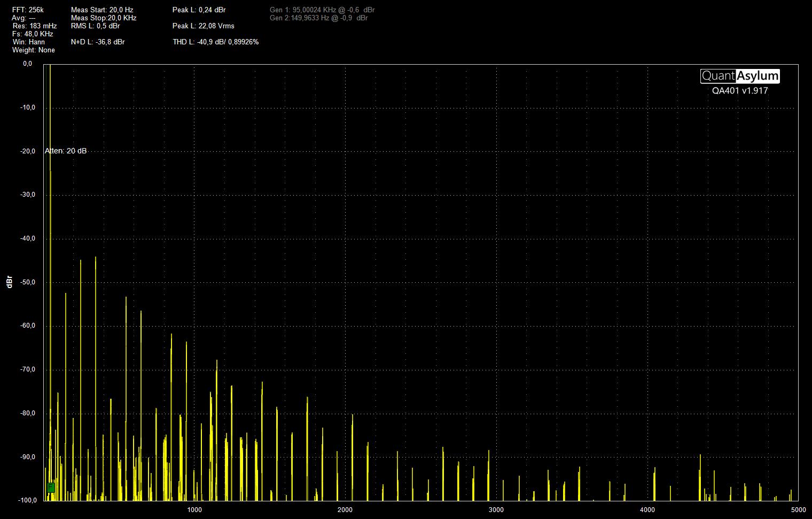The height and width of the screenshot is (519, 812).
Task: Click the N+D L measurement value
Action: [x=98, y=42]
